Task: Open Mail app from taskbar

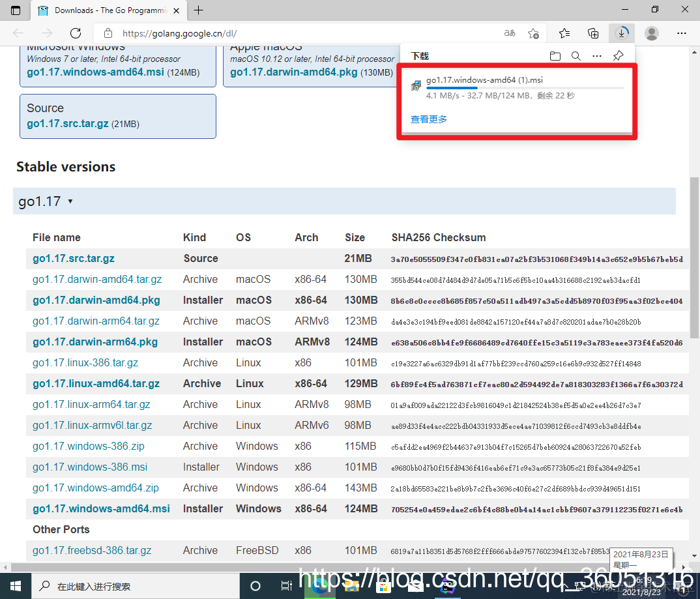Action: [415, 586]
